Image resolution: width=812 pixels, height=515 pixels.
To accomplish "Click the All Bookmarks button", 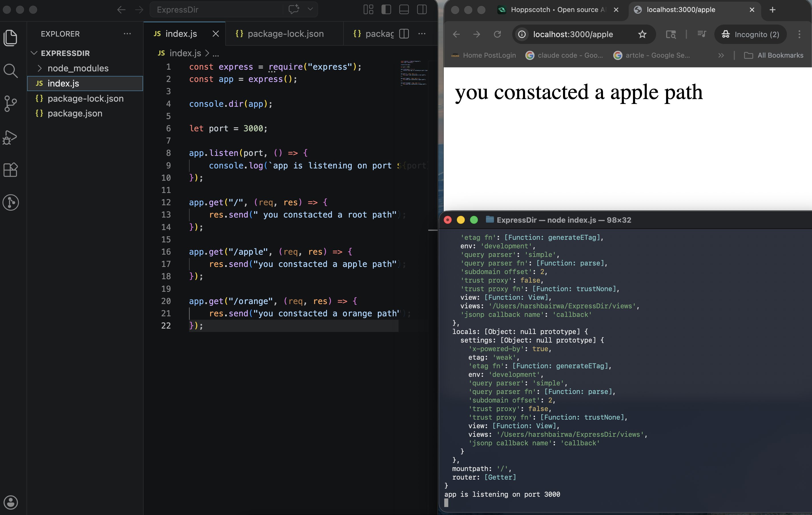I will coord(773,55).
